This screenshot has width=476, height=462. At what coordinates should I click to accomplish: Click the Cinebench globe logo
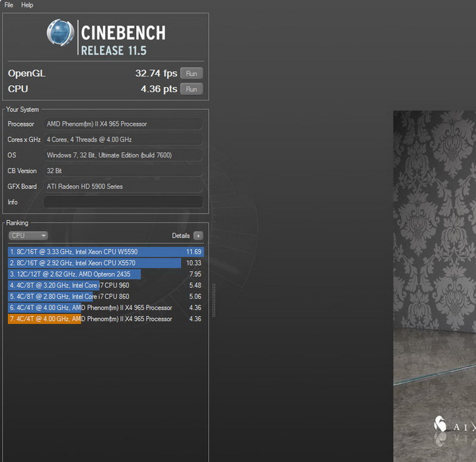tap(60, 33)
